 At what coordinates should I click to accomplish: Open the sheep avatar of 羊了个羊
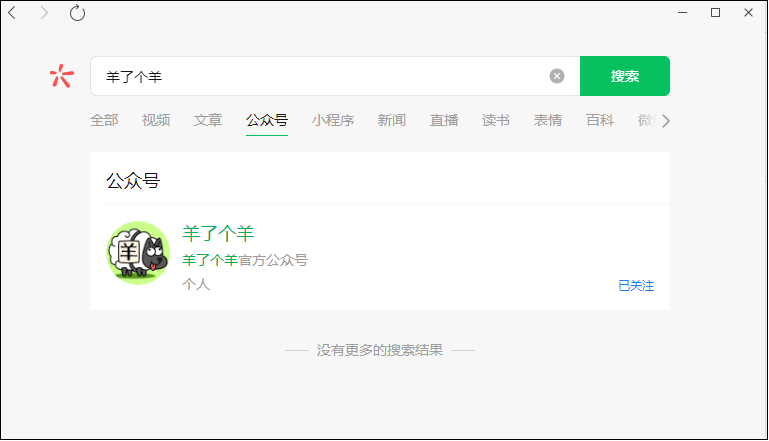click(138, 253)
